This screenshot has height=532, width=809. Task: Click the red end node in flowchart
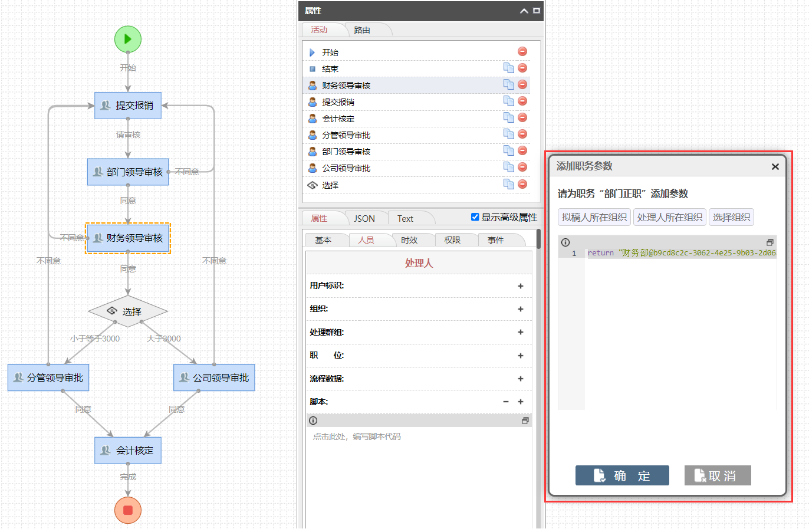click(x=128, y=510)
